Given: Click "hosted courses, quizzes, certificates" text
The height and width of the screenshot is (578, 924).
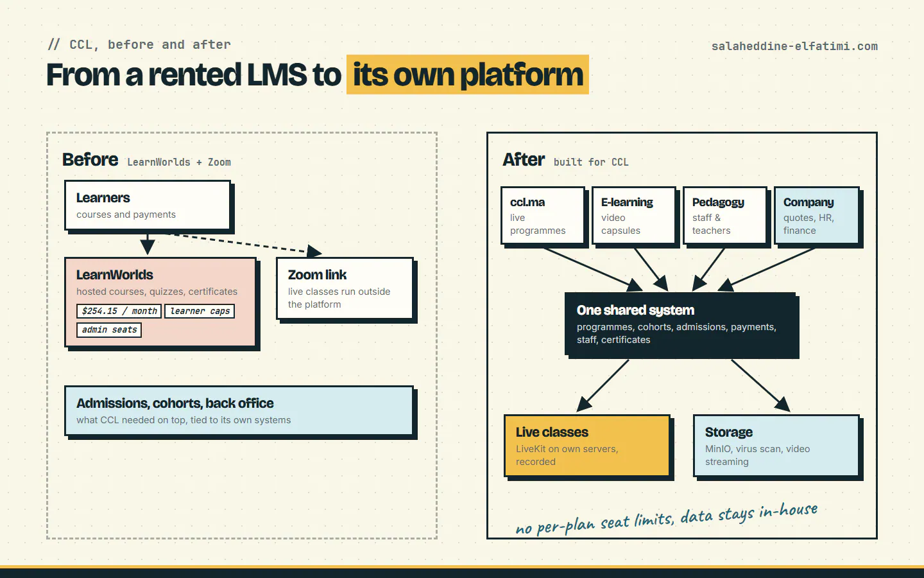Looking at the screenshot, I should [157, 292].
